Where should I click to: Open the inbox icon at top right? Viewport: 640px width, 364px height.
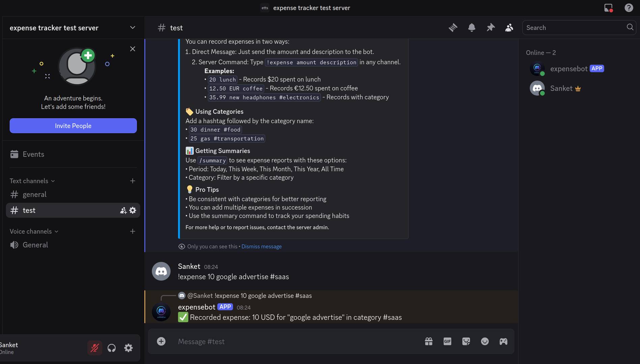click(608, 8)
